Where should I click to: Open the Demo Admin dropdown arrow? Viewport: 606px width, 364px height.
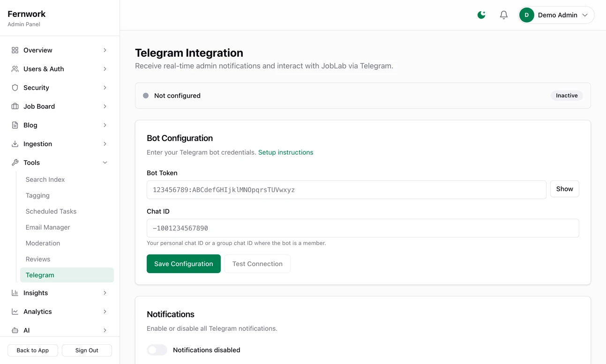[x=585, y=15]
